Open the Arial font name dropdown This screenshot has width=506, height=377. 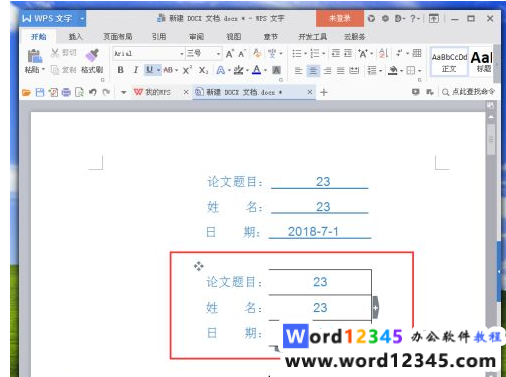pyautogui.click(x=182, y=54)
